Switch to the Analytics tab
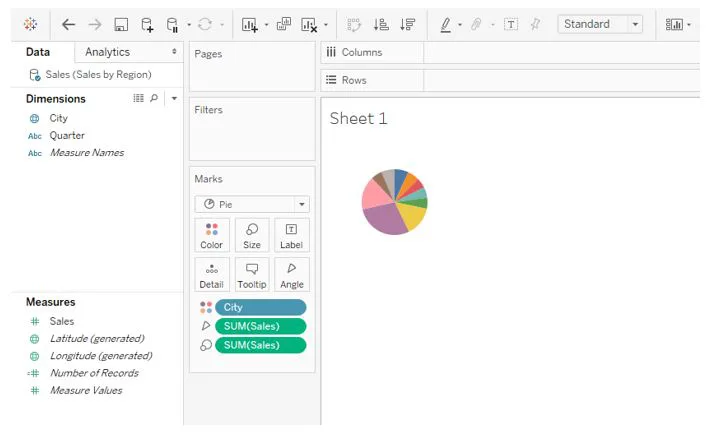 click(x=108, y=52)
